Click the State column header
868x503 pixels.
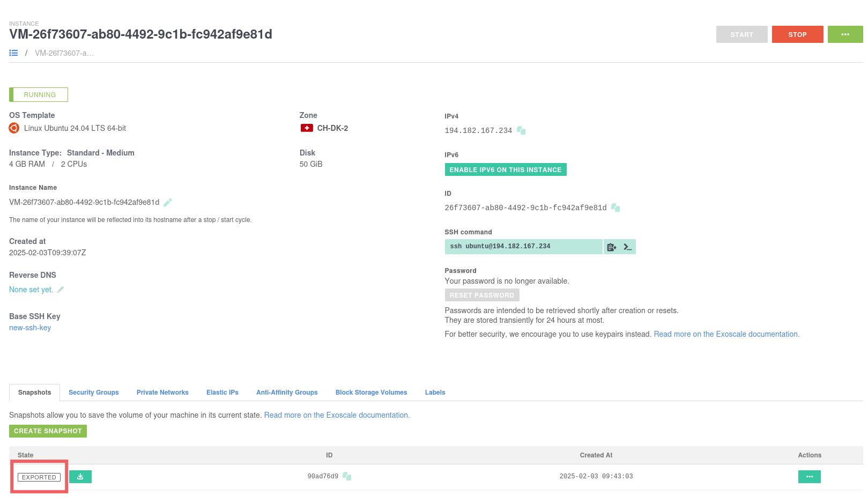point(25,455)
